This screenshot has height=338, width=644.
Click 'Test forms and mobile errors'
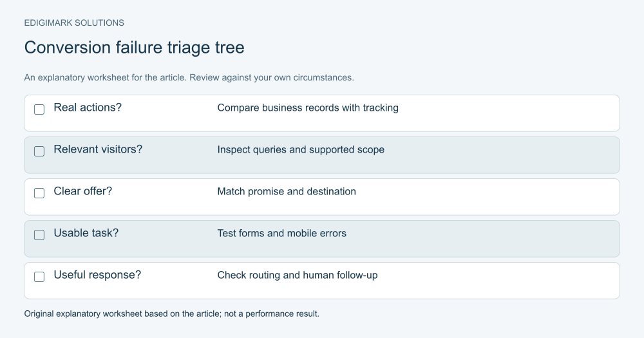point(282,234)
